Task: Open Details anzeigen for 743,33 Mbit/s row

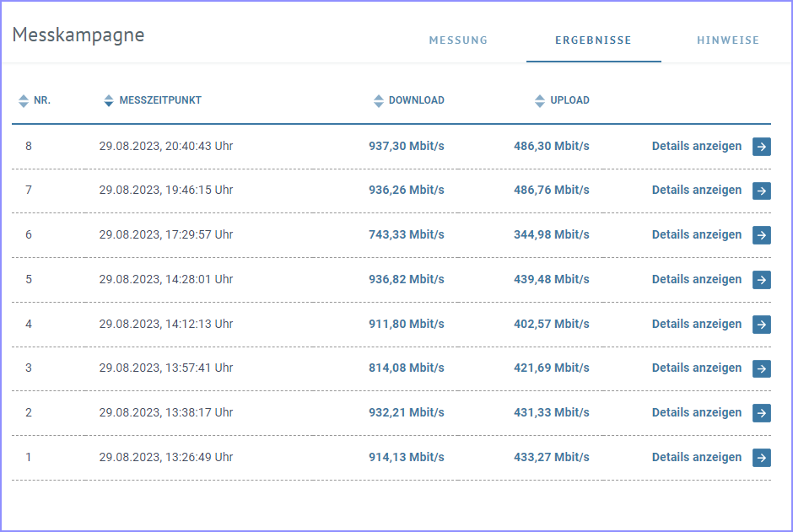Action: 696,234
